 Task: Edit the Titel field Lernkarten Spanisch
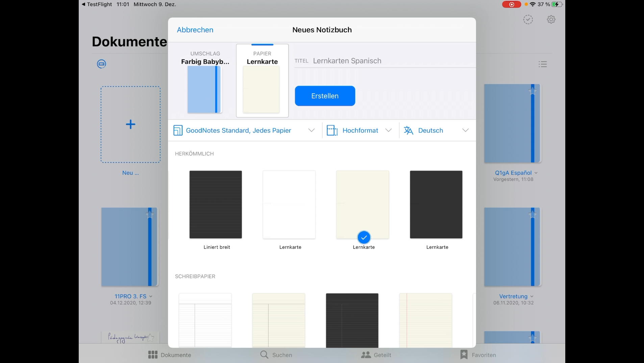[x=385, y=61]
